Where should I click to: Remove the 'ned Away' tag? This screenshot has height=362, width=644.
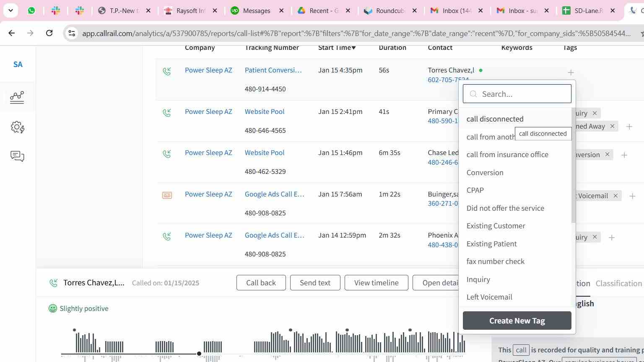(612, 126)
